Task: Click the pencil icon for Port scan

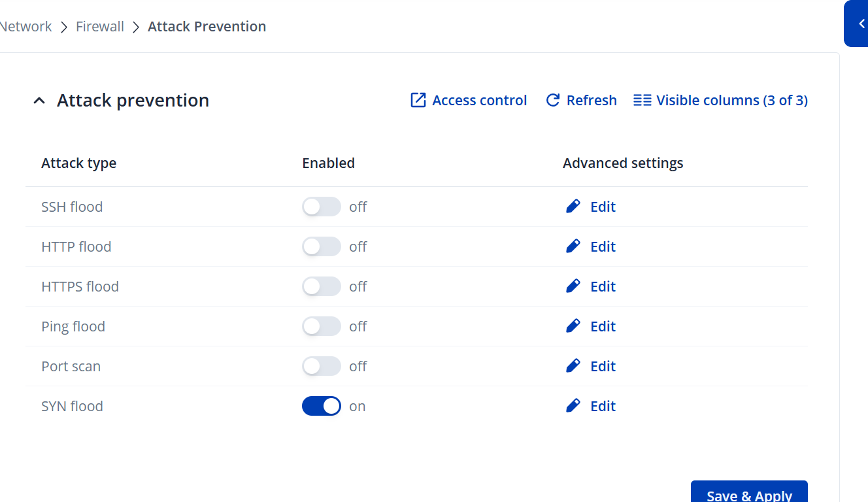Action: pyautogui.click(x=573, y=366)
